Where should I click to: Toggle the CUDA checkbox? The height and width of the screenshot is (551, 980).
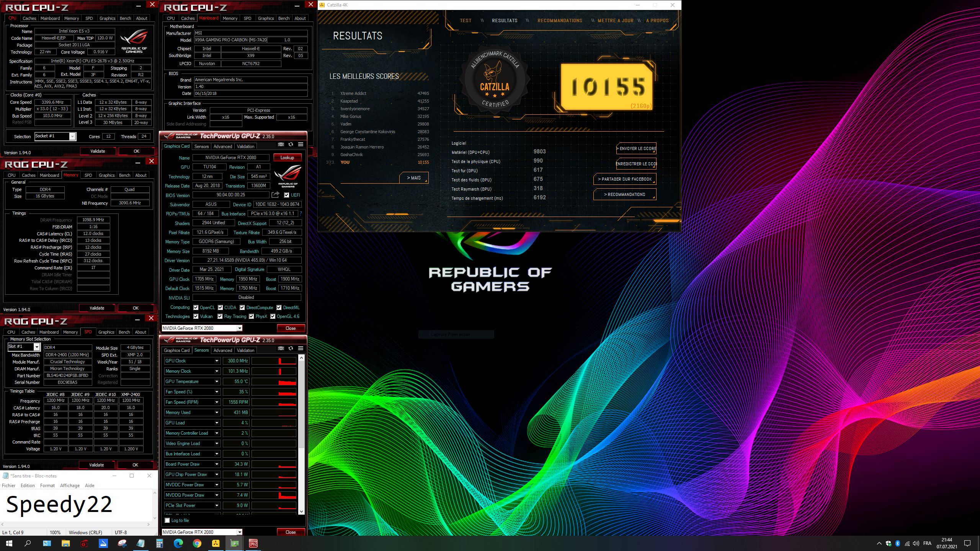(x=220, y=308)
